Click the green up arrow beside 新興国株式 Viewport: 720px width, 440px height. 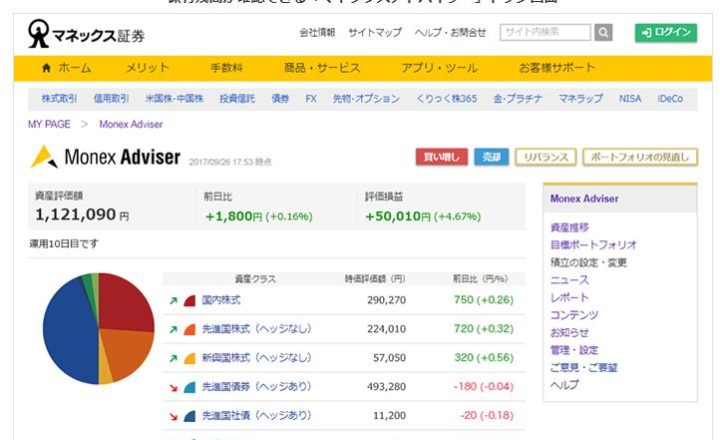point(174,358)
